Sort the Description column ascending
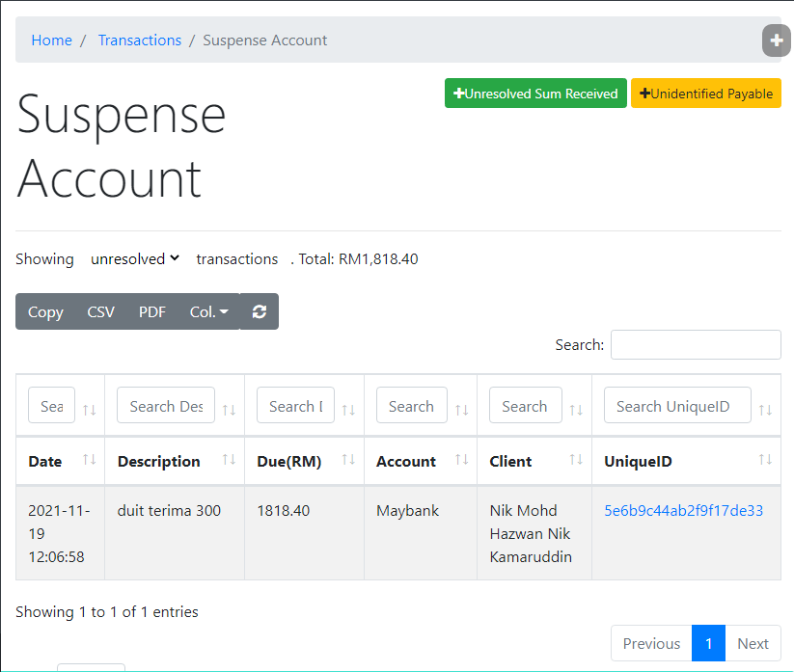794x672 pixels. point(231,461)
